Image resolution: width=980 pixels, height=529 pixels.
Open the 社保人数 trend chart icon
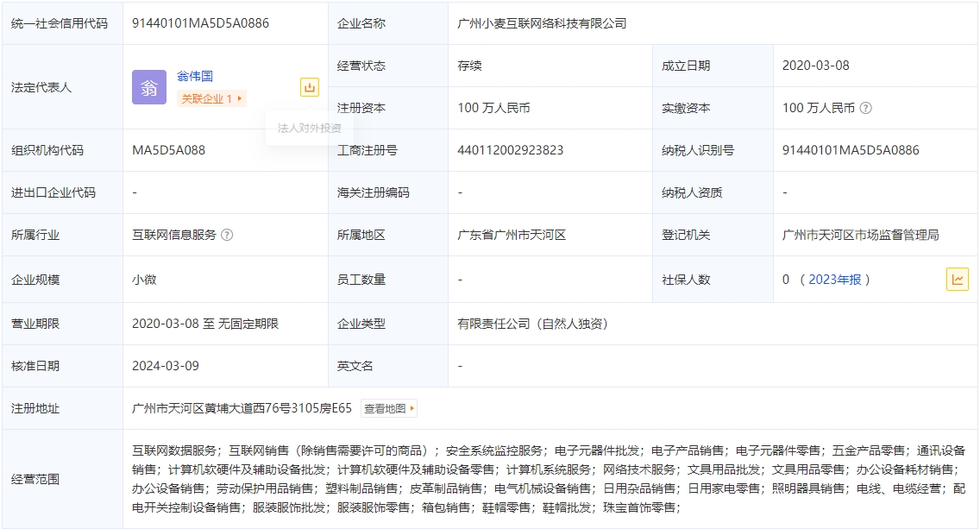pyautogui.click(x=957, y=279)
